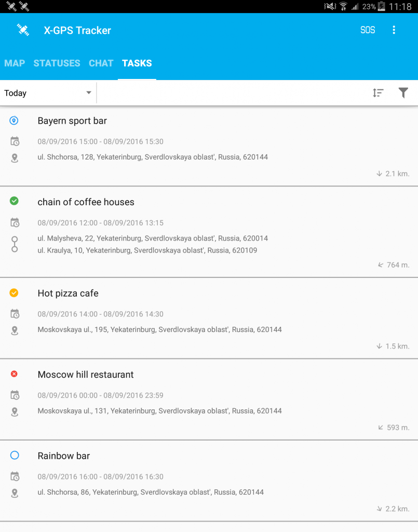The height and width of the screenshot is (532, 418).
Task: Toggle the red failed status on Moscow hill restaurant
Action: 15,374
